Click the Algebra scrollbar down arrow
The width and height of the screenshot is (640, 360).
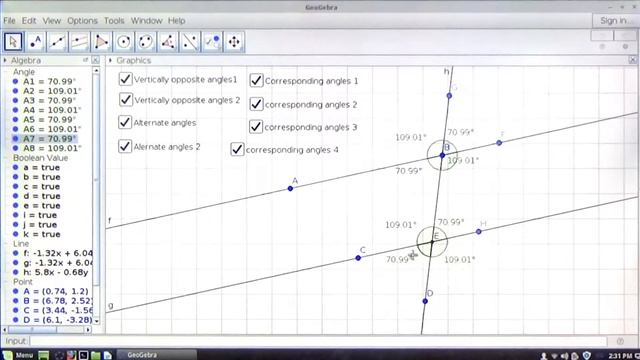[x=96, y=321]
